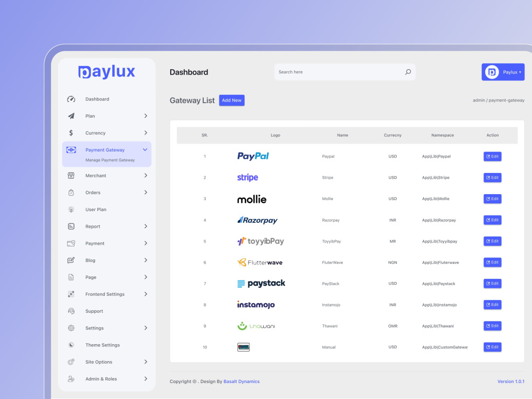
Task: Click the Page document icon
Action: [x=71, y=277]
